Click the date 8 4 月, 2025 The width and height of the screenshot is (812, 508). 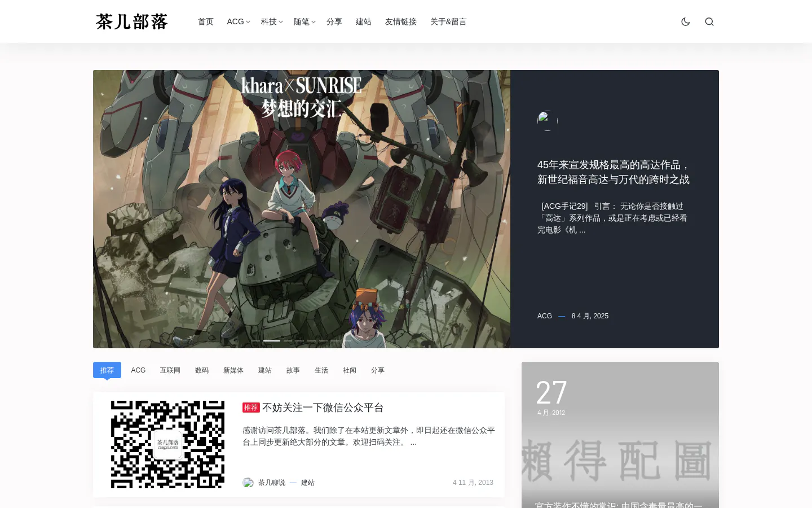click(590, 316)
